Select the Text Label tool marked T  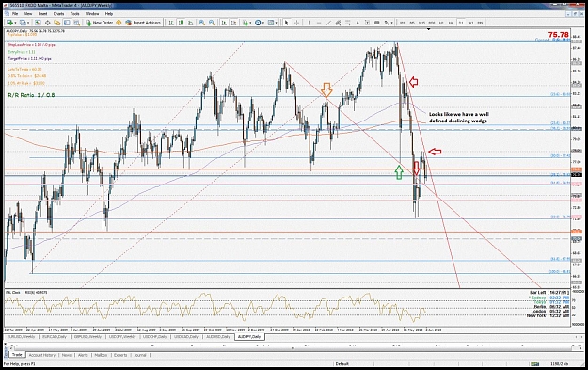click(367, 23)
